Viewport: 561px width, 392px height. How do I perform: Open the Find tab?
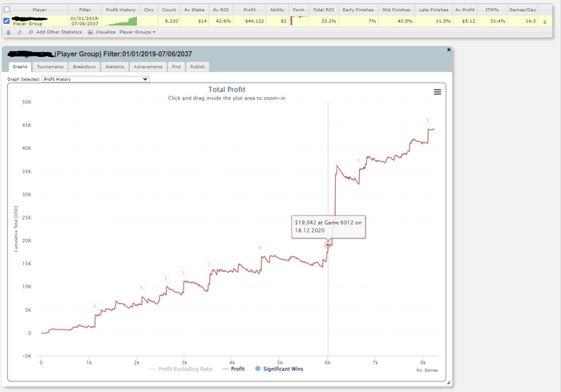[x=176, y=67]
